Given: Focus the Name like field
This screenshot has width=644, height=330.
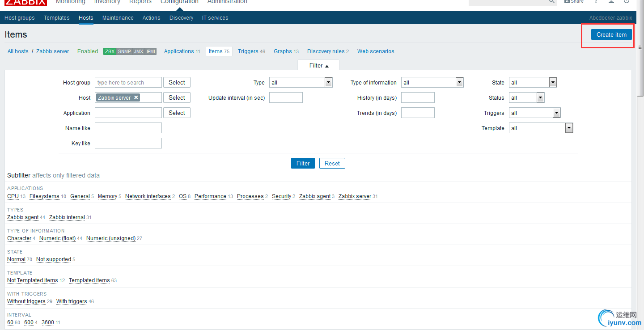Looking at the screenshot, I should 128,128.
